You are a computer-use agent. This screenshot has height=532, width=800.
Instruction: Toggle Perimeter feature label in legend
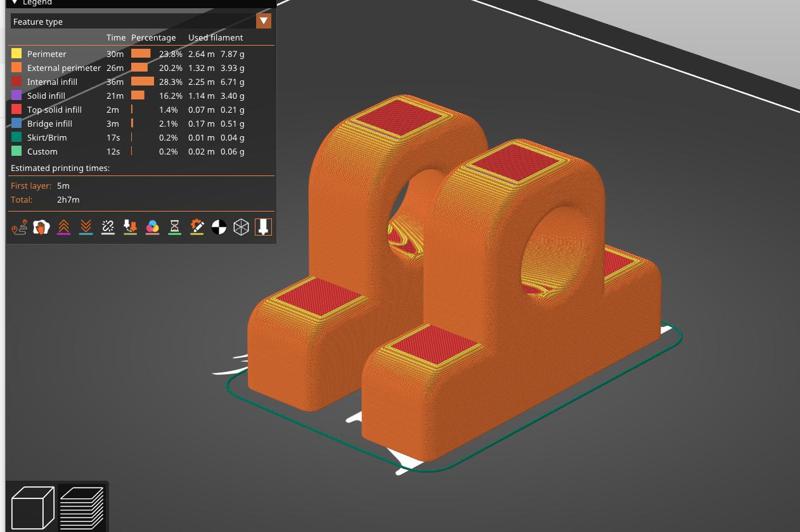coord(46,54)
